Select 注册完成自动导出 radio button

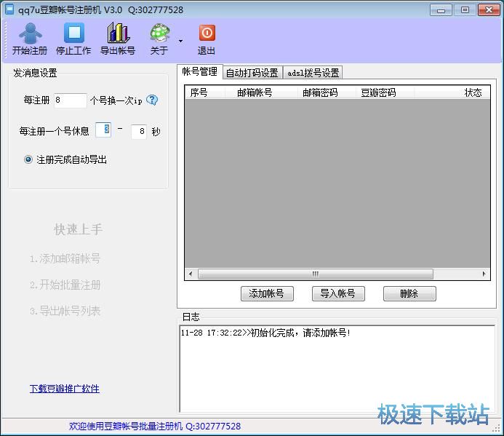click(28, 159)
